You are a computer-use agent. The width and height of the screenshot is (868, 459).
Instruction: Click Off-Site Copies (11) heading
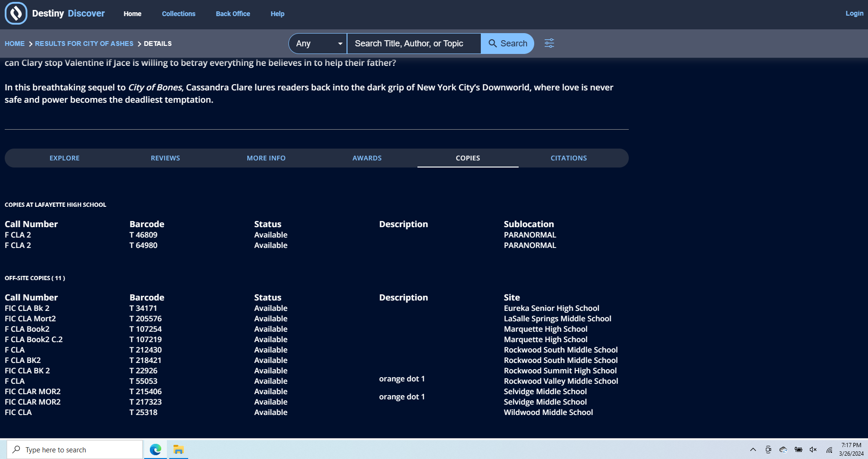tap(35, 278)
